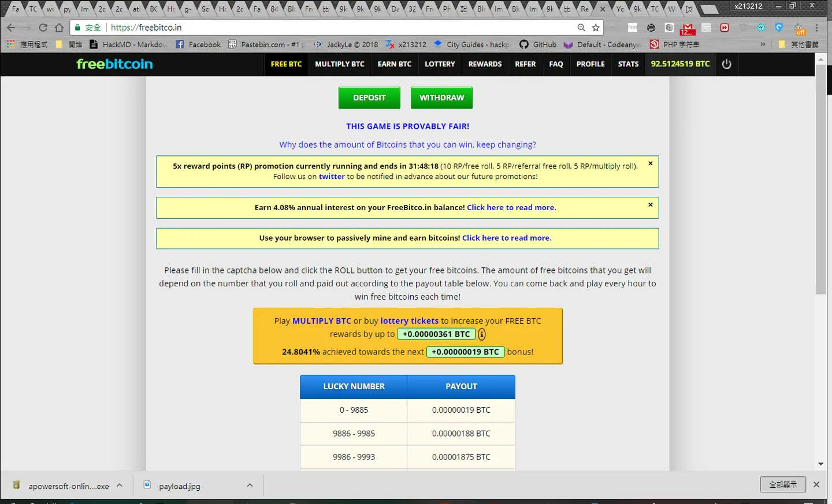The height and width of the screenshot is (504, 832).
Task: Expand options for payload.jpg download
Action: tap(250, 486)
